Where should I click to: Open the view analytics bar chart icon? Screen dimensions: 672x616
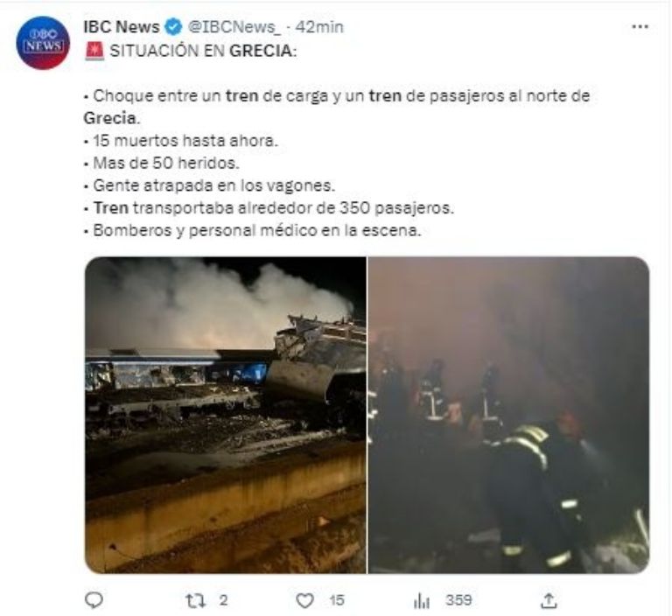click(422, 600)
